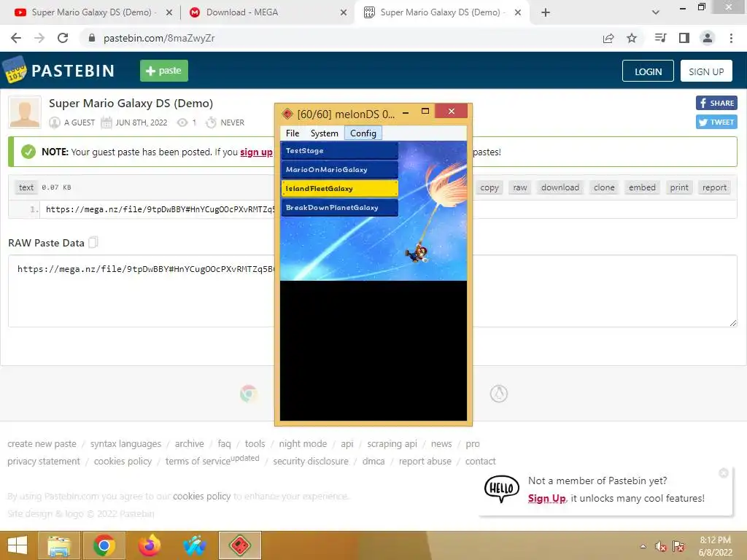Create a new paste with the green paste button
747x560 pixels.
click(164, 71)
